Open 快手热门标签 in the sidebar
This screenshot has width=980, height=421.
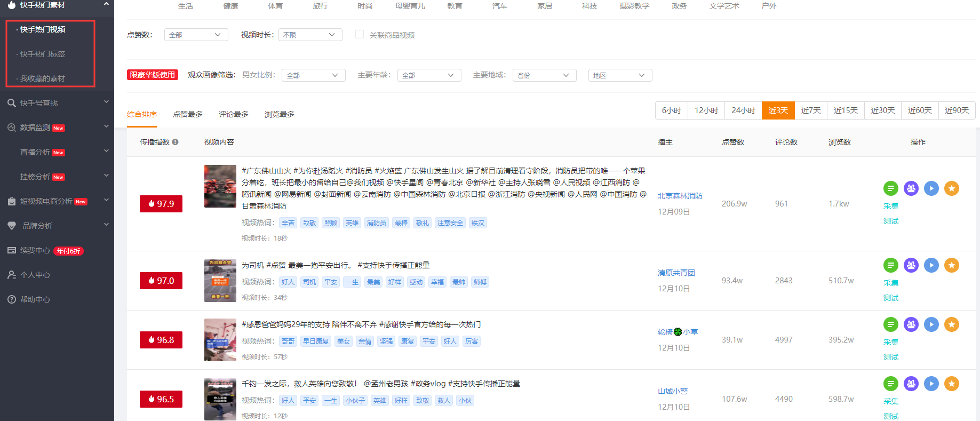point(43,54)
